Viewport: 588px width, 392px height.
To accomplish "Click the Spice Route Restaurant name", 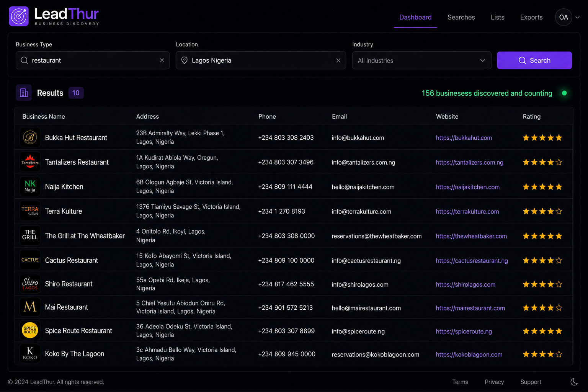I will 78,331.
